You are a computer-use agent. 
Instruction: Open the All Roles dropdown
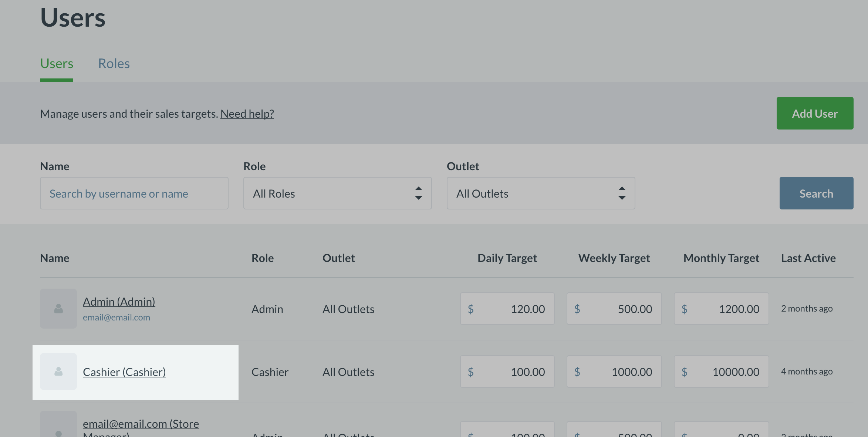pyautogui.click(x=337, y=193)
